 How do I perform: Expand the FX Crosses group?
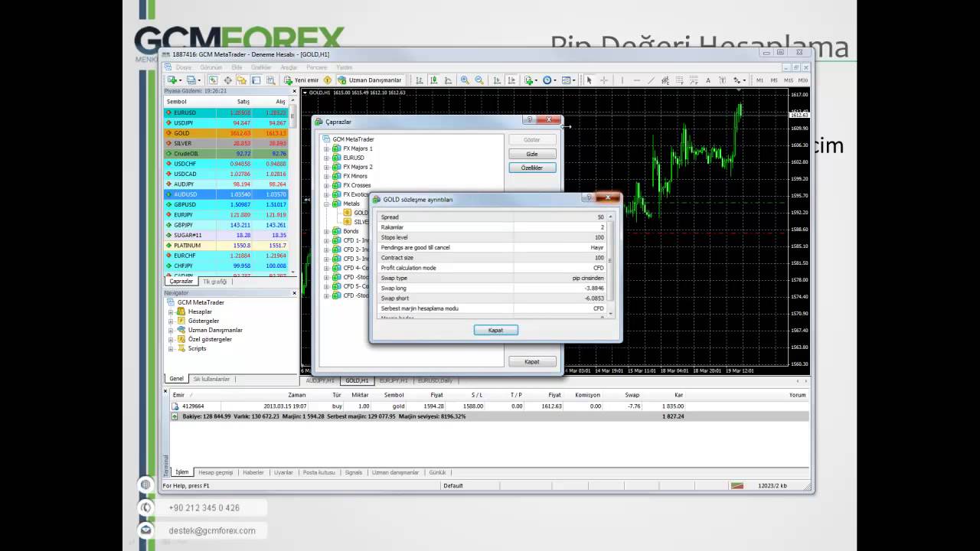[x=326, y=185]
